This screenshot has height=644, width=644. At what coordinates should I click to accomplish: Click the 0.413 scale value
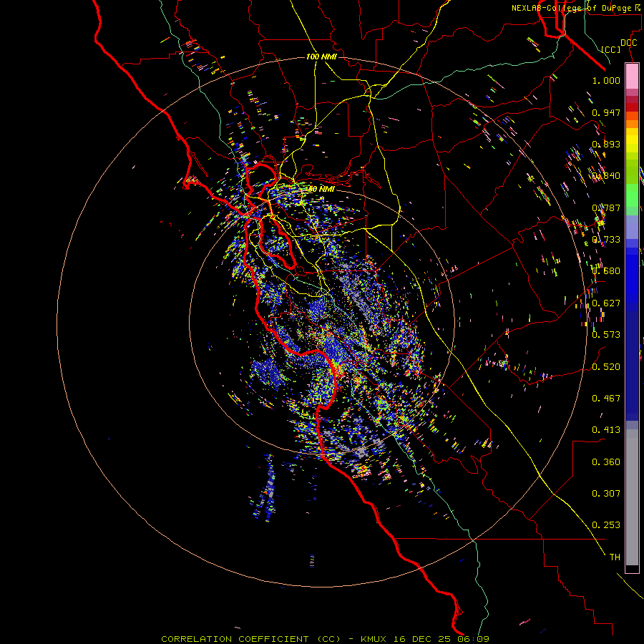(x=606, y=429)
